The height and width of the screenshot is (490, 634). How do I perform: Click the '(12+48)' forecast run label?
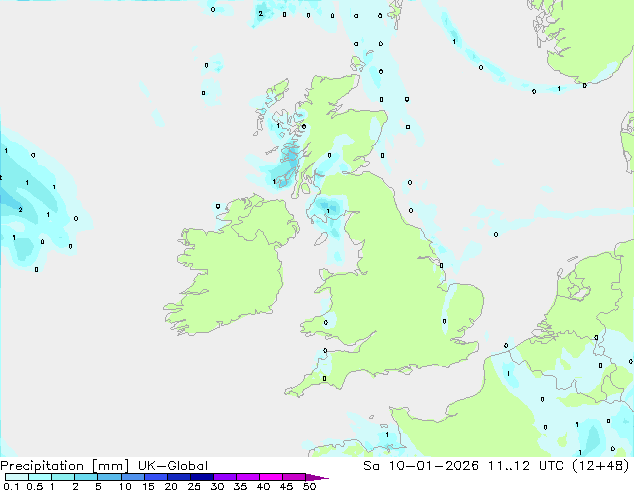(x=601, y=466)
